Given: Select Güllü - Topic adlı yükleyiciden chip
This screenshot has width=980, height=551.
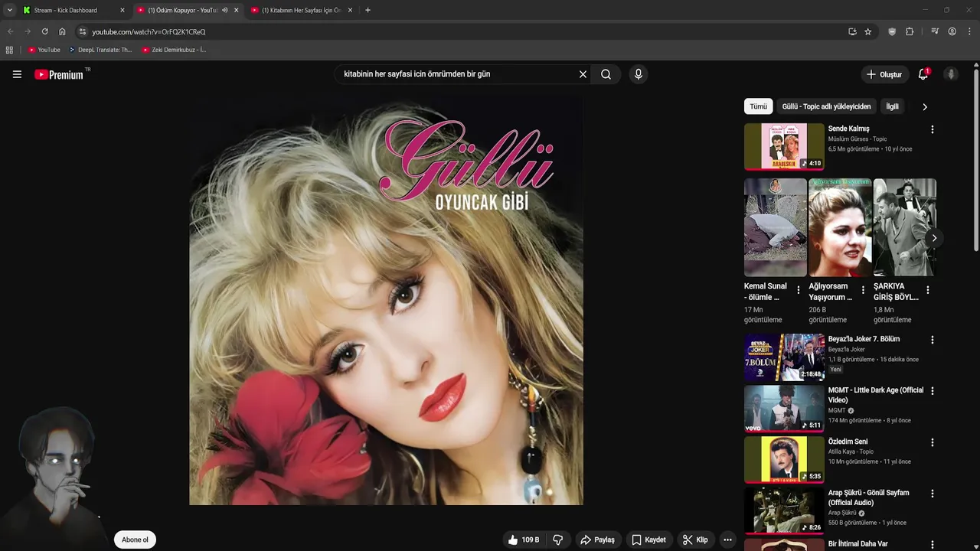Looking at the screenshot, I should click(826, 106).
